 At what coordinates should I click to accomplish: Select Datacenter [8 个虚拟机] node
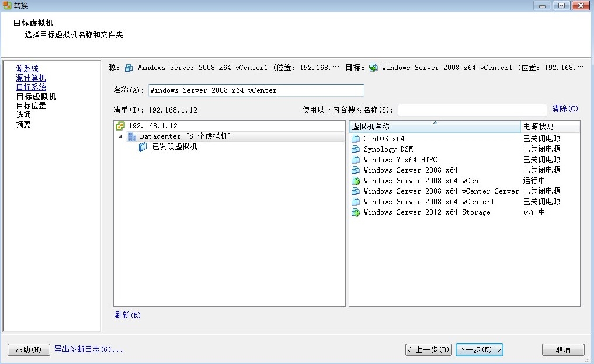(185, 136)
